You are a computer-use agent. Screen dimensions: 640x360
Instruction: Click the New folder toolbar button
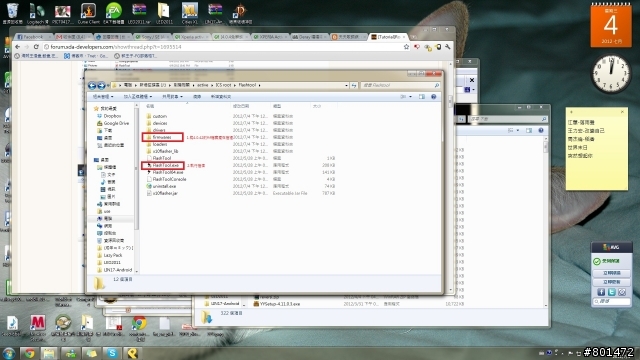[221, 97]
